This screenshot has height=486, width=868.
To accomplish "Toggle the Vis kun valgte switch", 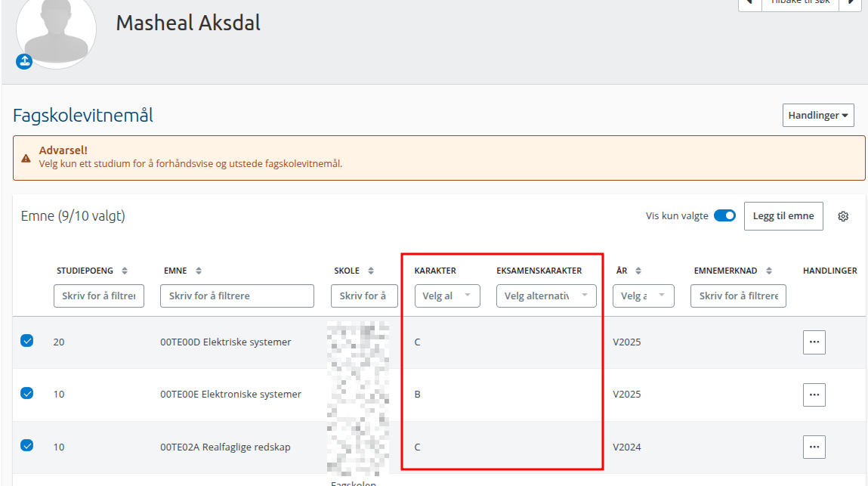I will tap(724, 215).
